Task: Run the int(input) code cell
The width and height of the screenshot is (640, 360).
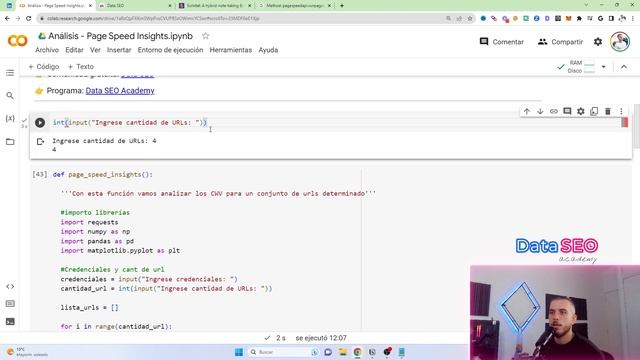Action: pos(40,122)
